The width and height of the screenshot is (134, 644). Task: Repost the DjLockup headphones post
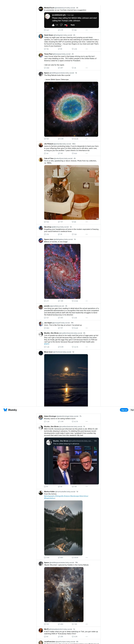click(x=59, y=234)
